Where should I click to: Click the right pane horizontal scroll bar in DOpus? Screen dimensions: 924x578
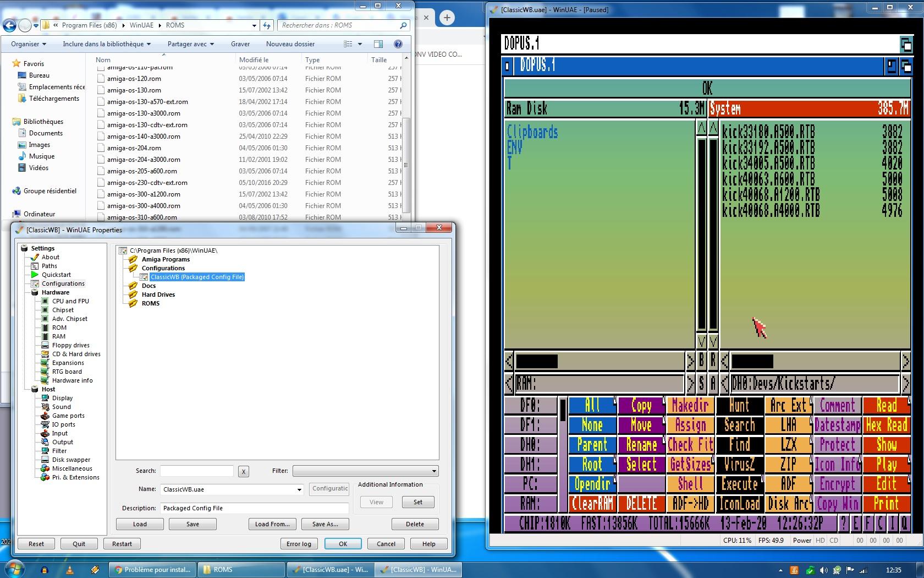(816, 361)
